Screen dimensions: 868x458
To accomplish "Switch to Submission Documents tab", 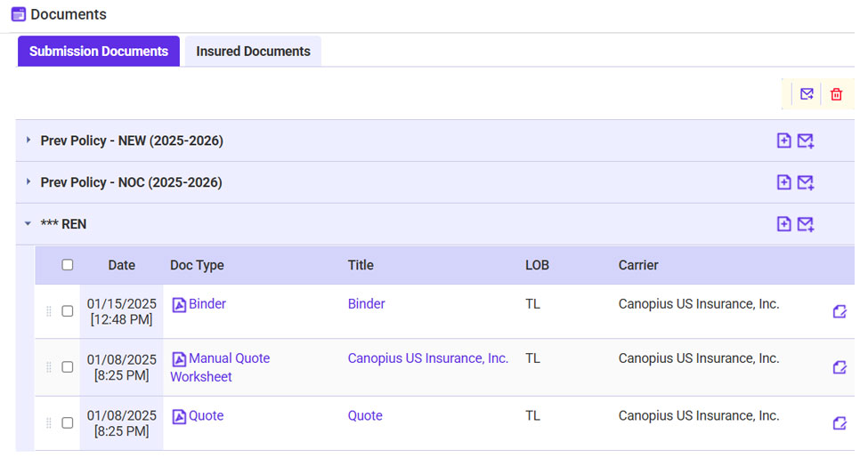I will (x=99, y=52).
